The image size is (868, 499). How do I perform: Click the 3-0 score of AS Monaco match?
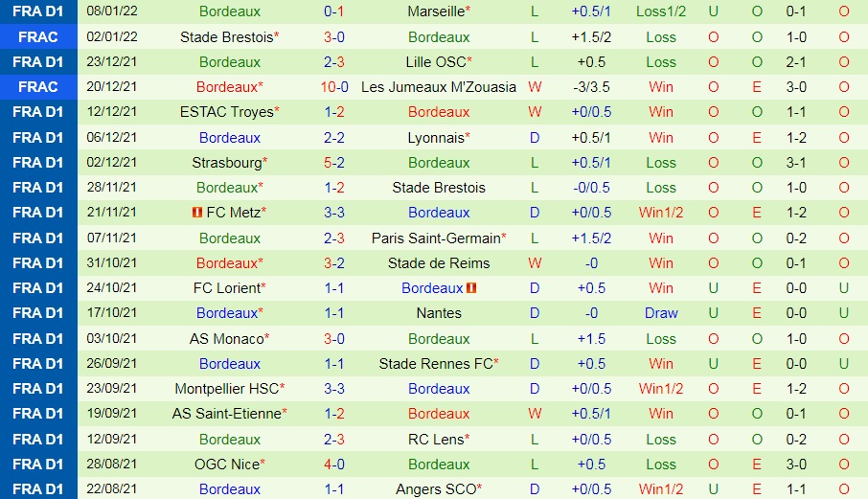(x=334, y=338)
